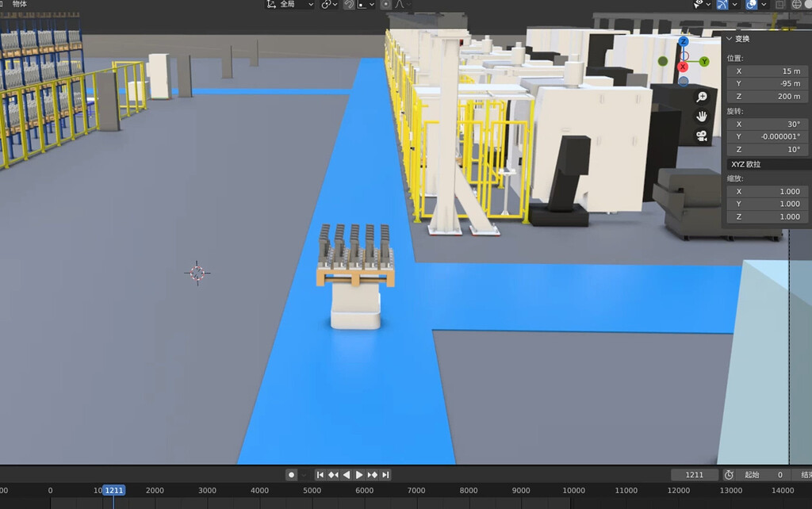The image size is (812, 509).
Task: Click the proportional editing icon in the toolbar
Action: pyautogui.click(x=386, y=6)
